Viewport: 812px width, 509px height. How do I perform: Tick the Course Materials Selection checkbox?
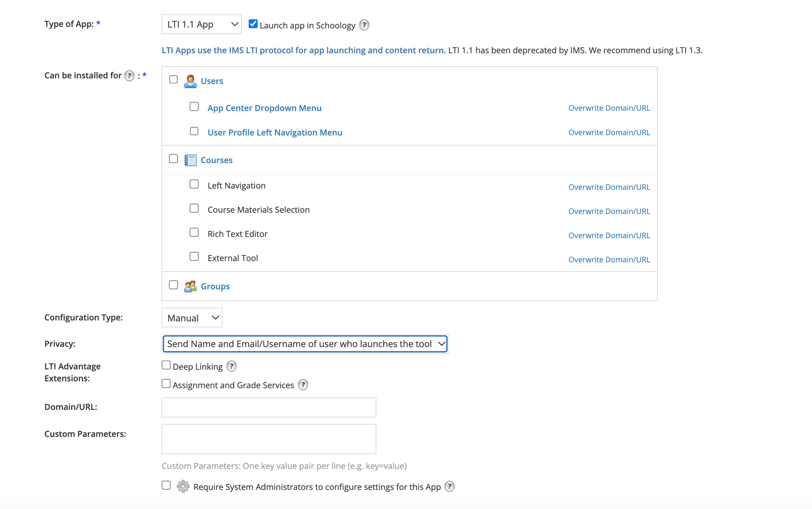point(194,209)
